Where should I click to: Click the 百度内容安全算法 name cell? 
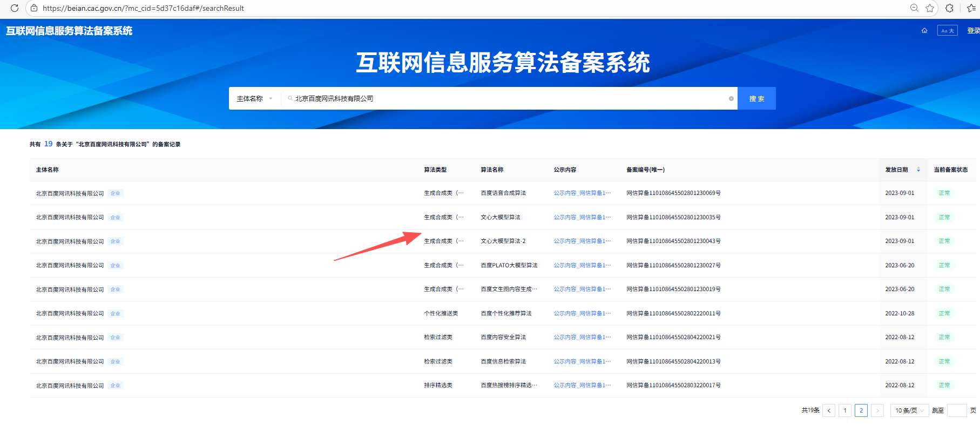pos(503,338)
